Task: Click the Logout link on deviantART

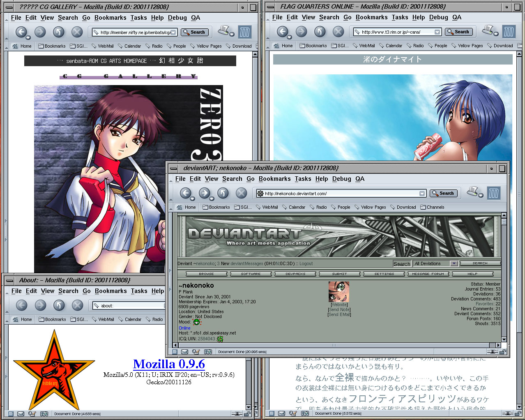Action: [x=306, y=263]
